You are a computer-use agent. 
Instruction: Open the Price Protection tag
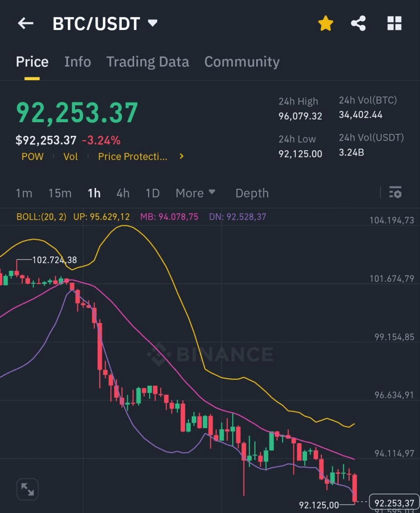[133, 156]
